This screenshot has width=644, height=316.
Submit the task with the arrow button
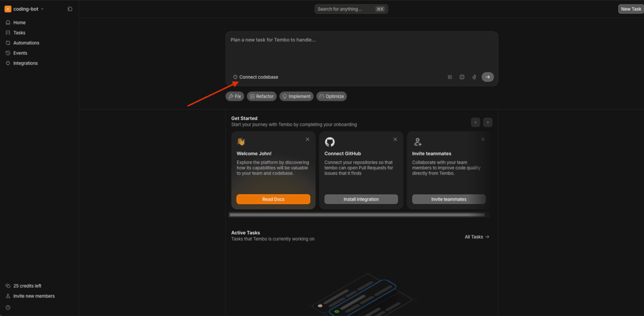pos(487,77)
